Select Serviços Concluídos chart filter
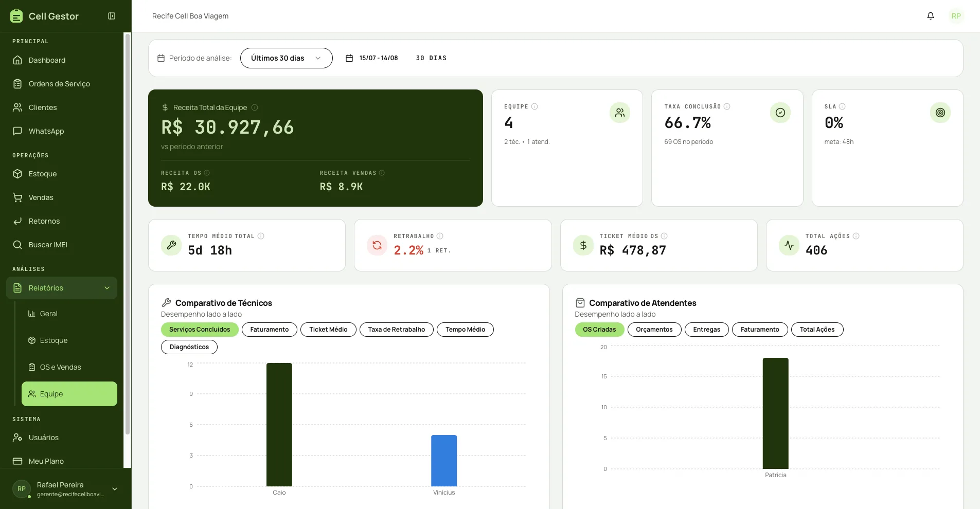980x509 pixels. click(x=200, y=330)
